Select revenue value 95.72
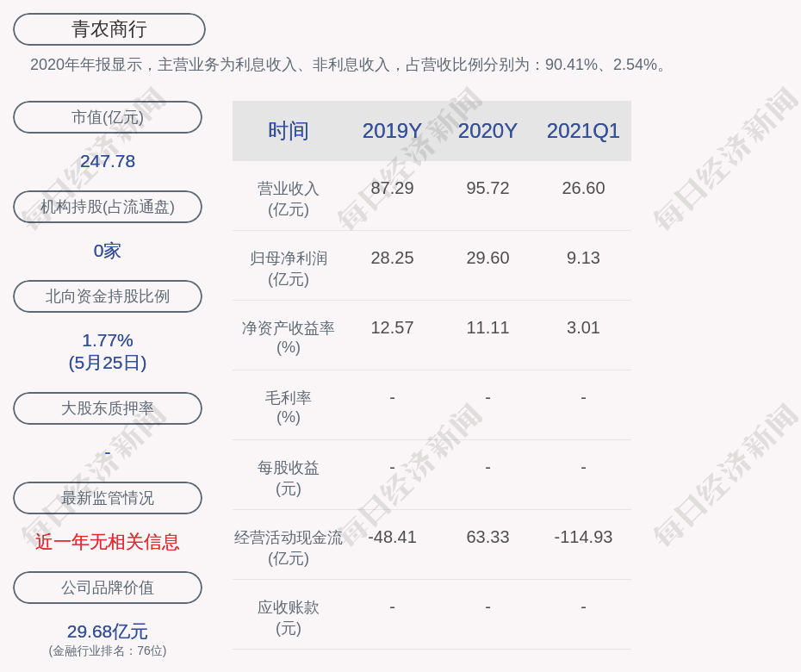 pyautogui.click(x=487, y=188)
